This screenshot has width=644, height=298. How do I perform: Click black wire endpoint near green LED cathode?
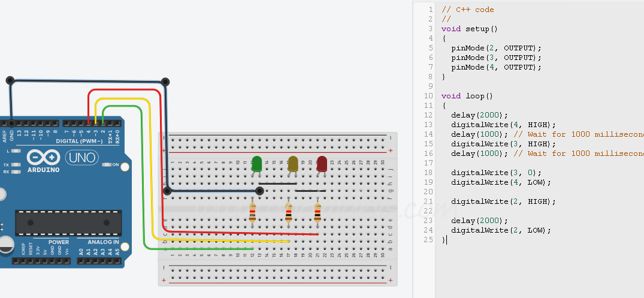259,191
